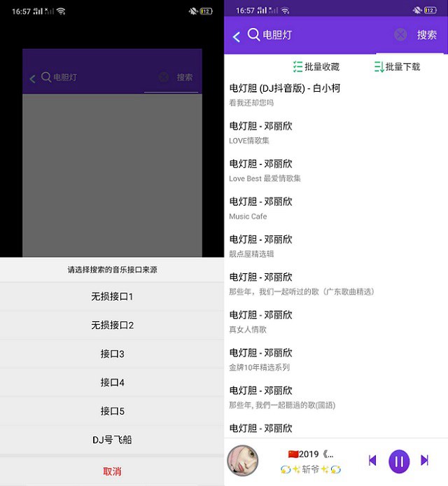Play 电灯胆 from album Music Cafe
This screenshot has height=486, width=448.
pyautogui.click(x=336, y=208)
